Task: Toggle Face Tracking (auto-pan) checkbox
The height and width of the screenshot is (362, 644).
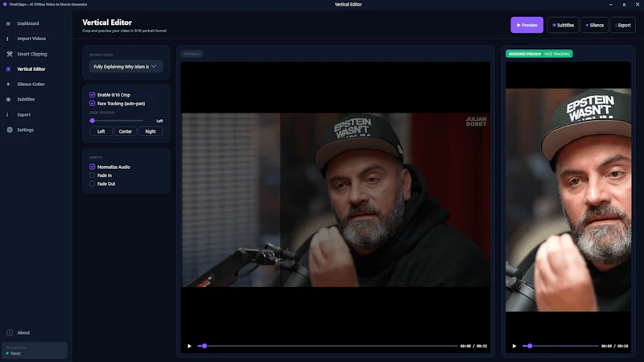Action: pyautogui.click(x=92, y=104)
